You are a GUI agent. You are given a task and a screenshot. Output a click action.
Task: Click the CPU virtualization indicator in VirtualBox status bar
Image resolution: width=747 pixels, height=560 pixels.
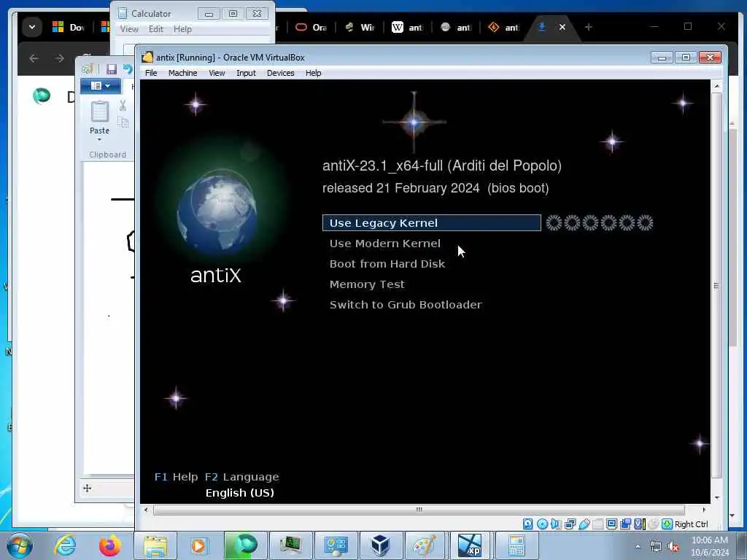point(640,524)
